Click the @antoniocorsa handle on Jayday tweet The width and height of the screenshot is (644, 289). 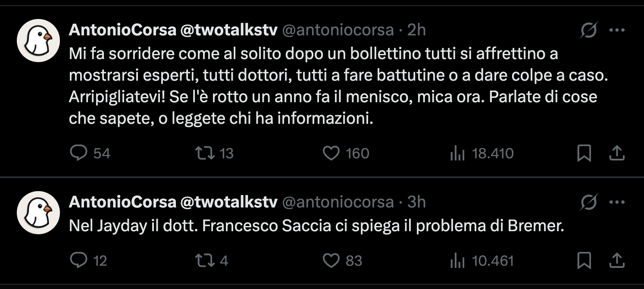pyautogui.click(x=338, y=202)
